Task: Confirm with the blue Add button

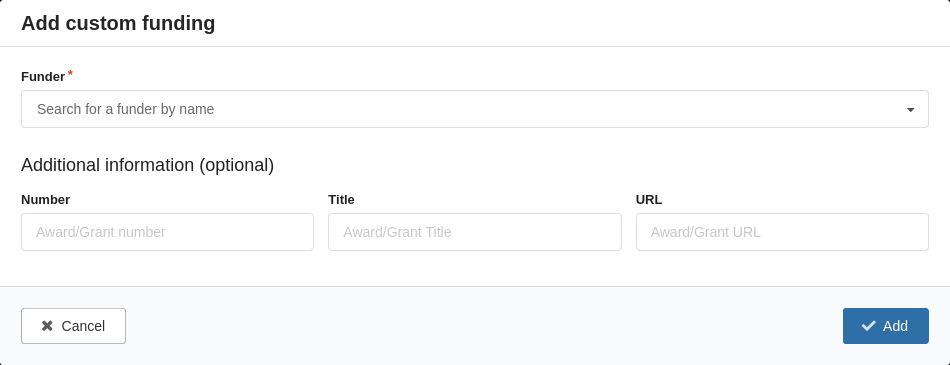Action: pyautogui.click(x=885, y=326)
